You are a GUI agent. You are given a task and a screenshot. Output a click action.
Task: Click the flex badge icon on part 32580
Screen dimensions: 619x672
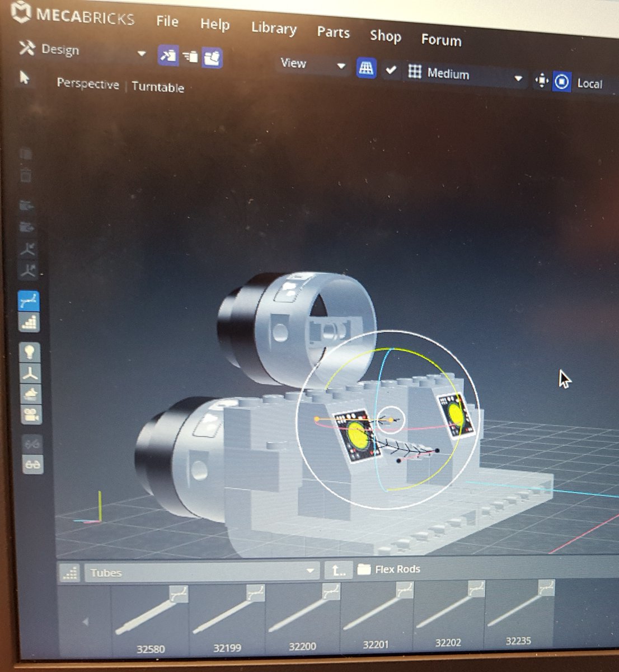click(x=179, y=594)
